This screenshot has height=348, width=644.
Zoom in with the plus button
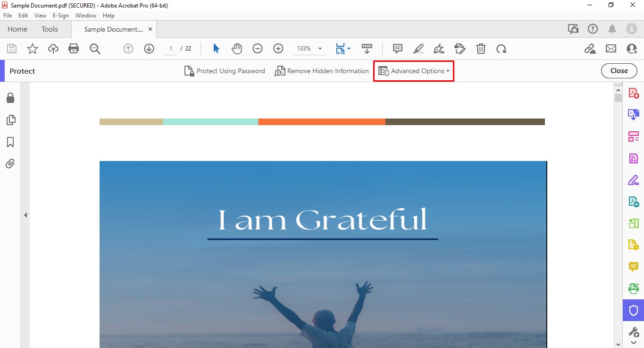(278, 49)
